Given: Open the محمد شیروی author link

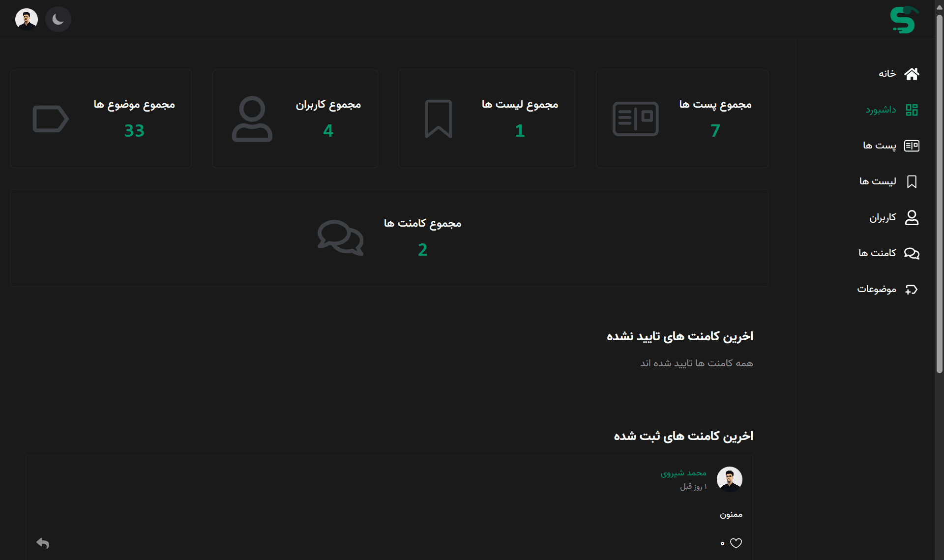Looking at the screenshot, I should click(683, 473).
